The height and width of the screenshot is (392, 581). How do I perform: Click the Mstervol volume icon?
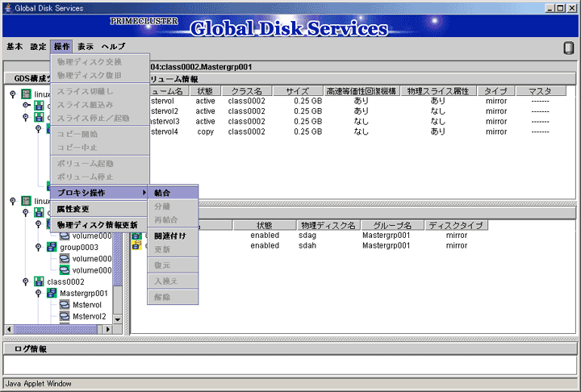point(65,305)
